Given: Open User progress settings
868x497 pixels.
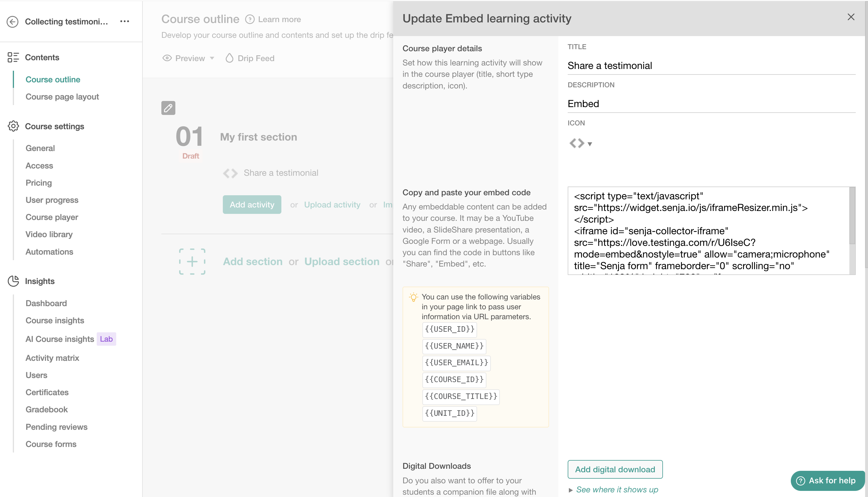Looking at the screenshot, I should pyautogui.click(x=52, y=200).
